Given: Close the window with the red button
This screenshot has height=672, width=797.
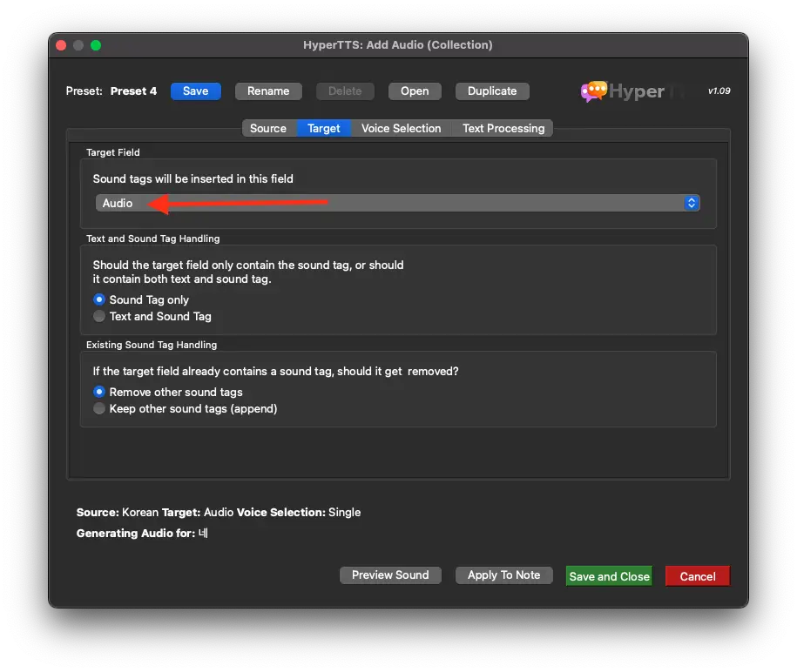Looking at the screenshot, I should tap(61, 45).
